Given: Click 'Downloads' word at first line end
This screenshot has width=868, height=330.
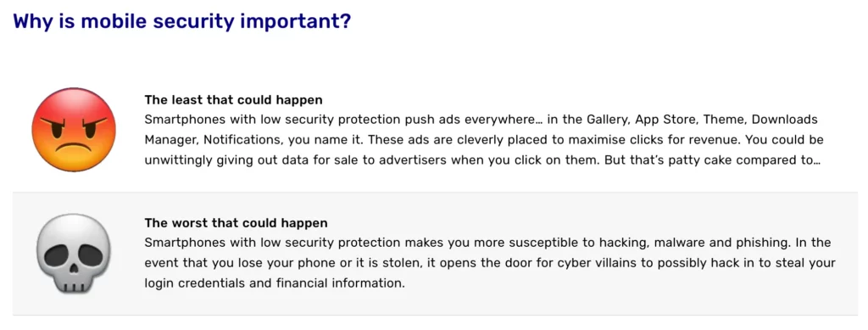Looking at the screenshot, I should pyautogui.click(x=784, y=120).
